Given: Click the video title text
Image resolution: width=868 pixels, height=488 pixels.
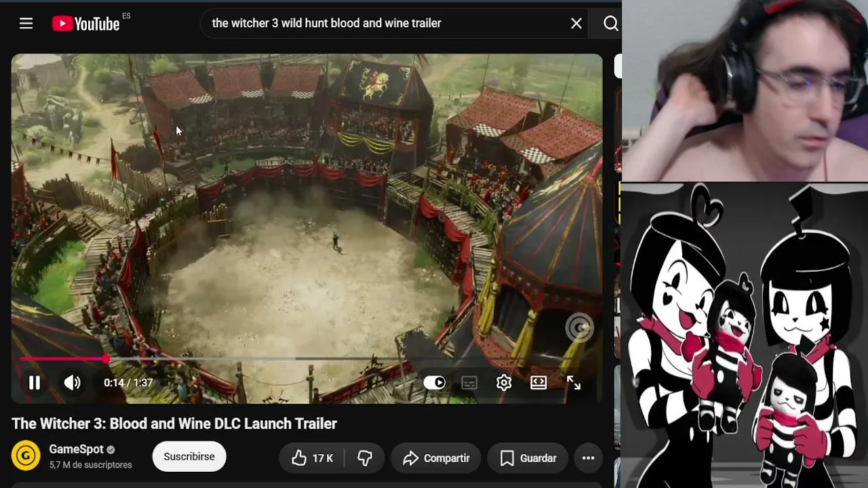Looking at the screenshot, I should click(174, 424).
